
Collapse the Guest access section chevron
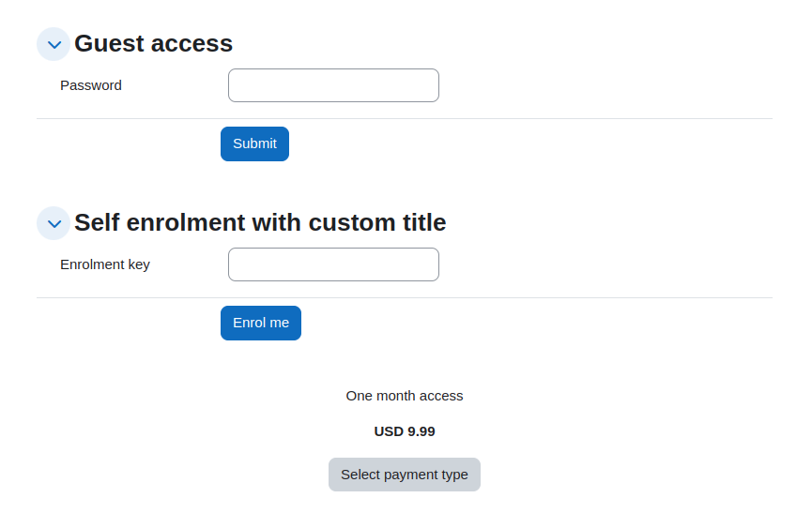pyautogui.click(x=54, y=44)
